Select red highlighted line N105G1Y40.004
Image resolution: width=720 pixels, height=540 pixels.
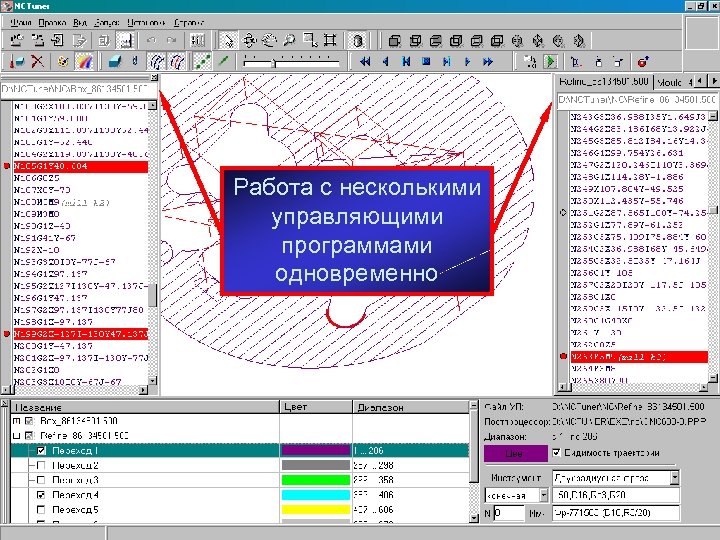[x=81, y=166]
